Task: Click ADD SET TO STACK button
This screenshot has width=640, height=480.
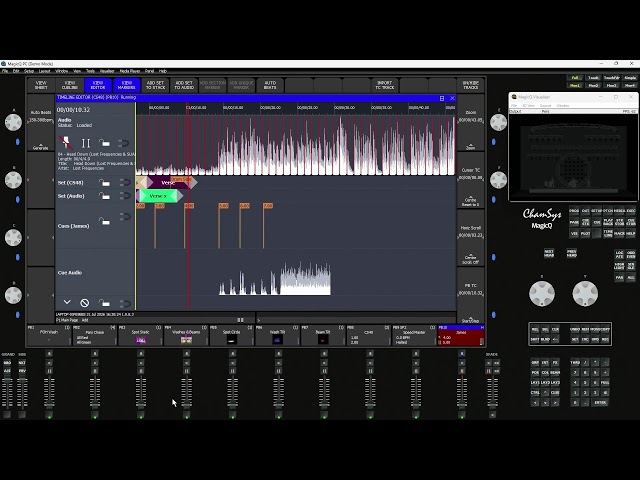Action: click(155, 85)
